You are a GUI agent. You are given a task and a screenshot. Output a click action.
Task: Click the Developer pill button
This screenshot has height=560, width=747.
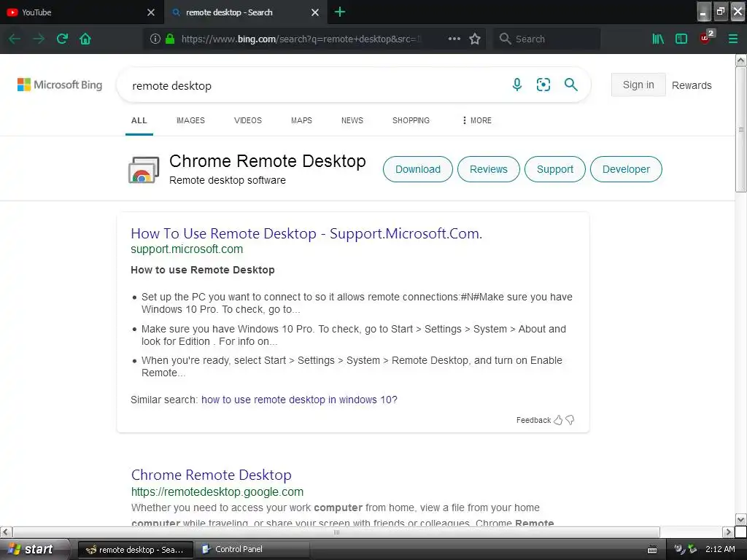tap(626, 169)
